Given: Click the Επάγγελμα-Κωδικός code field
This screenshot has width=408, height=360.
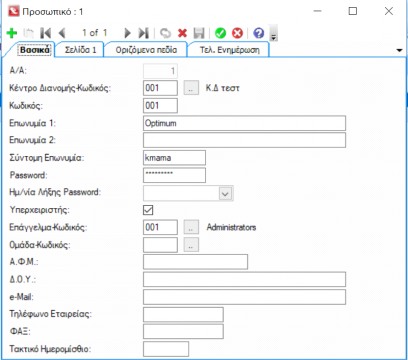Looking at the screenshot, I should click(160, 227).
